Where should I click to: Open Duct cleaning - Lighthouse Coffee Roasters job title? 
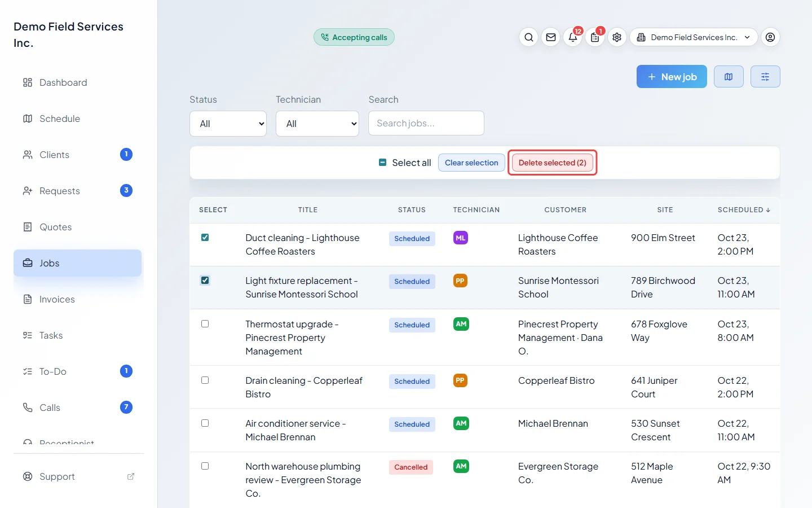[302, 245]
